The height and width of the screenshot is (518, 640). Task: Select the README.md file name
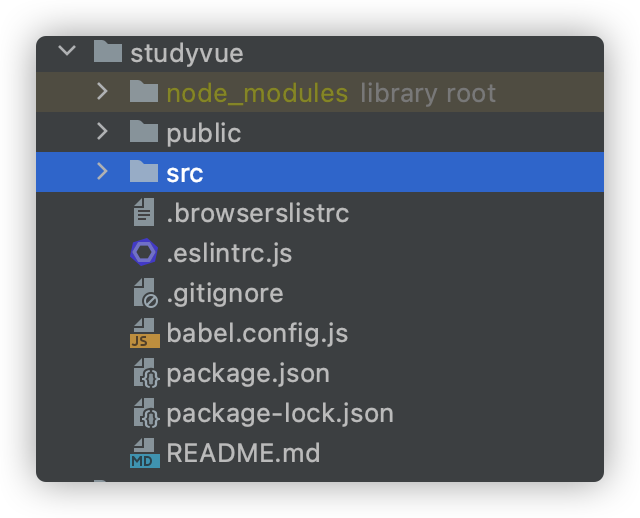click(x=243, y=453)
